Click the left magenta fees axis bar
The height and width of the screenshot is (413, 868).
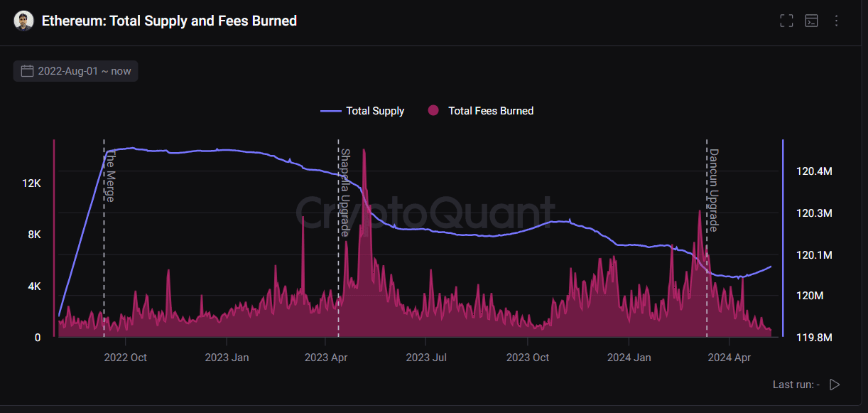(54, 238)
